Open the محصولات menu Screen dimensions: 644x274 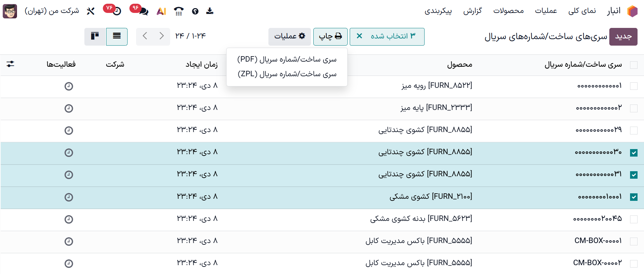click(x=508, y=11)
